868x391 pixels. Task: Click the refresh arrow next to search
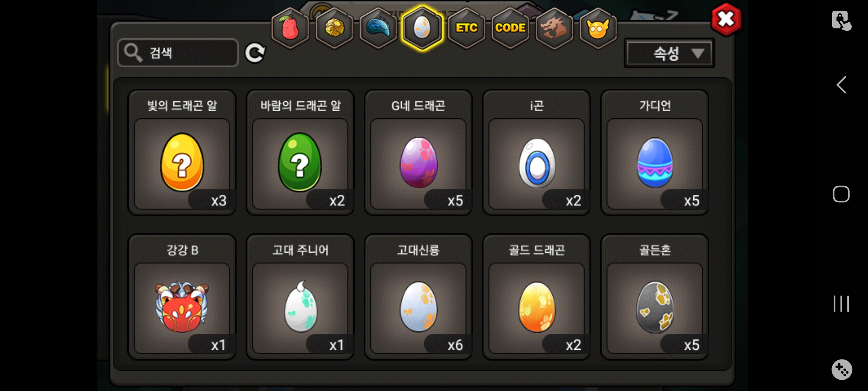pyautogui.click(x=255, y=53)
